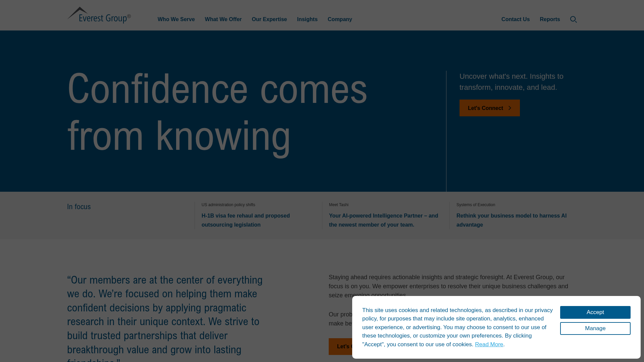Click the arrow icon inside Let's Connect
Screen dimensions: 644x362
tap(509, 108)
